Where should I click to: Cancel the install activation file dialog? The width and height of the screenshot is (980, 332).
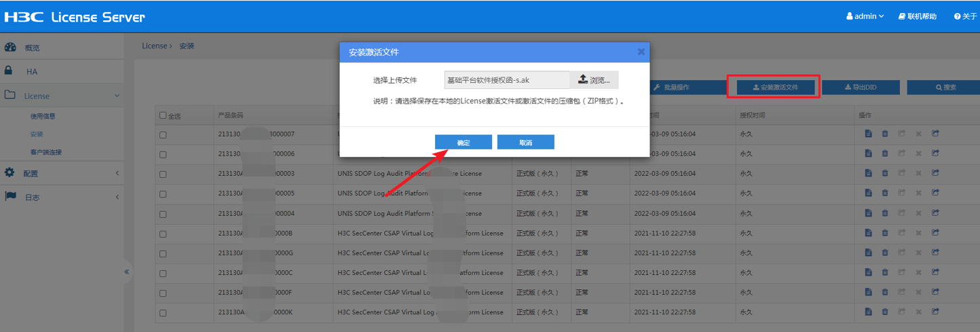click(x=526, y=142)
